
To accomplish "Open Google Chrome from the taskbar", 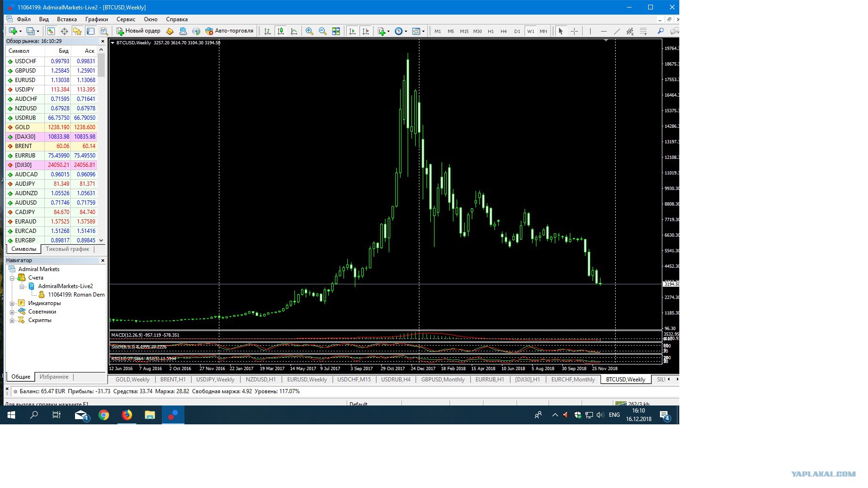I will 104,415.
